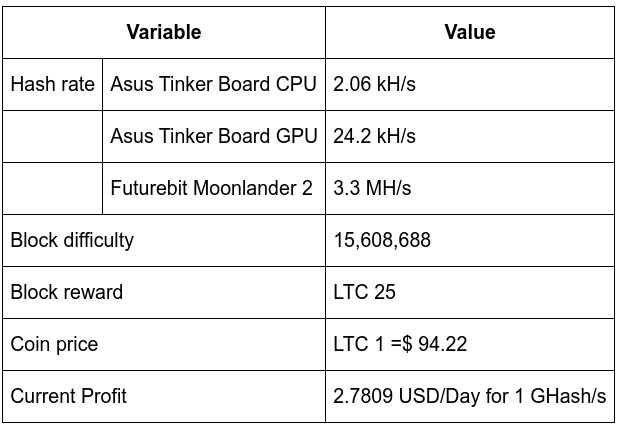Select the Hash rate cell
The height and width of the screenshot is (433, 618).
(52, 84)
